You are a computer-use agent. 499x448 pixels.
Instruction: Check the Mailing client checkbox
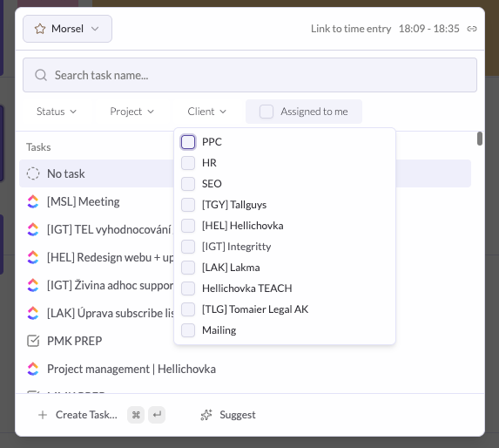click(188, 330)
